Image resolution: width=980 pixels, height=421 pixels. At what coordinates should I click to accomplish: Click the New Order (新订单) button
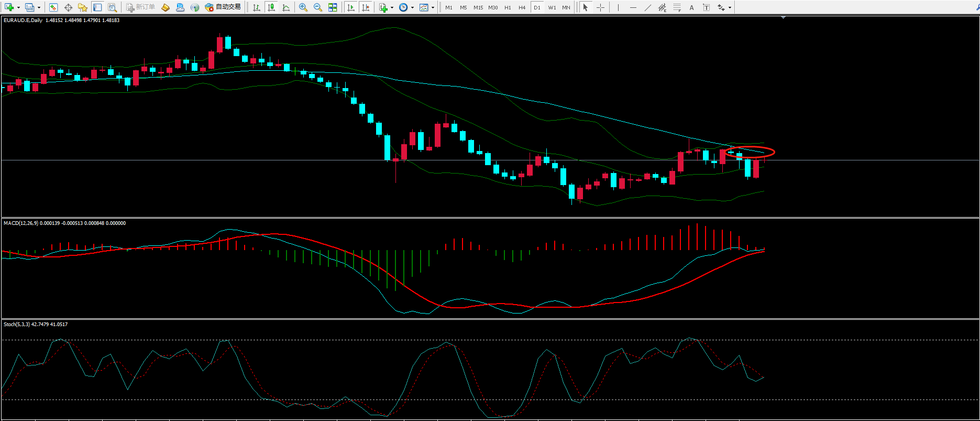[x=141, y=7]
